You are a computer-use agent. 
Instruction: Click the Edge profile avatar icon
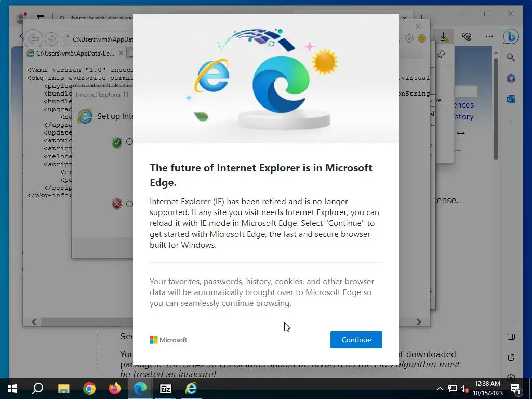21,17
